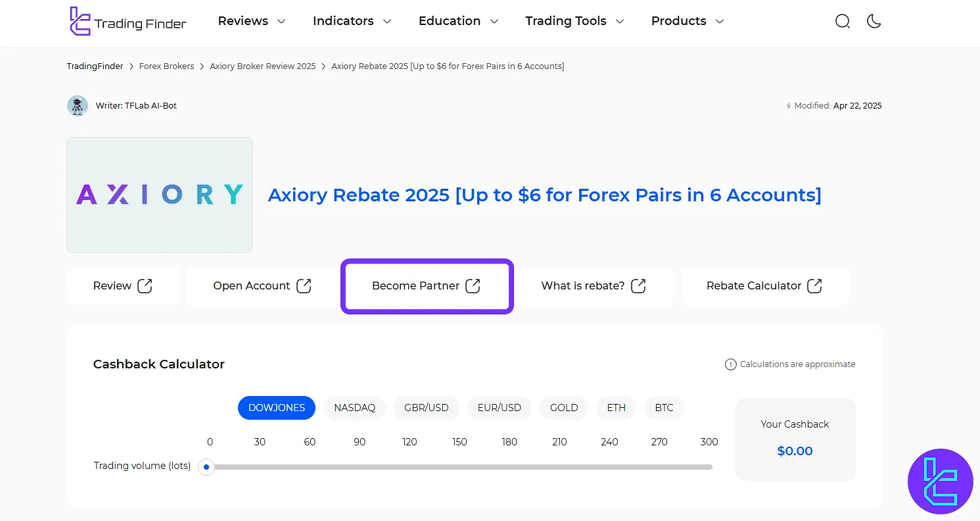Select the BTC instrument chip
This screenshot has width=980, height=521.
tap(664, 408)
